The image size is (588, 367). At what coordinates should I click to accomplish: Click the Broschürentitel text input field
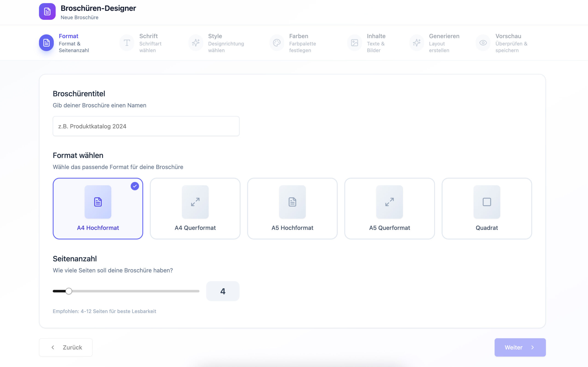coord(146,126)
